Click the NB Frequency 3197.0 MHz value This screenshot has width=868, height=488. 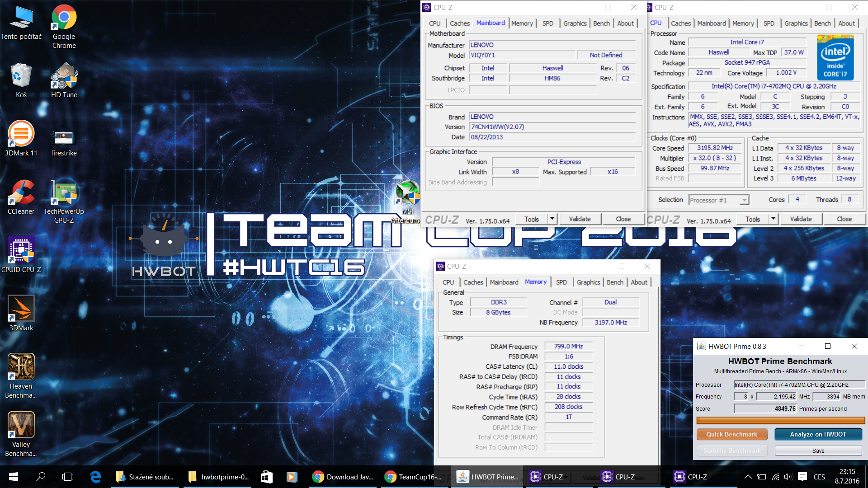pos(610,323)
